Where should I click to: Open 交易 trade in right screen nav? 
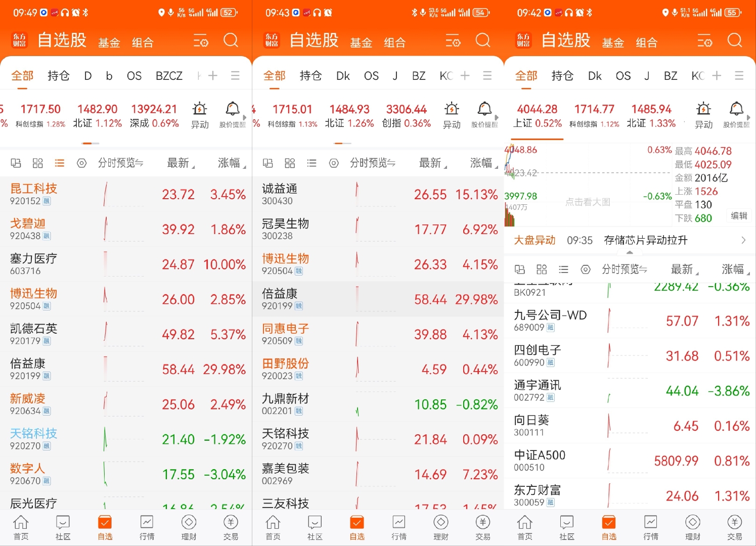pos(735,528)
